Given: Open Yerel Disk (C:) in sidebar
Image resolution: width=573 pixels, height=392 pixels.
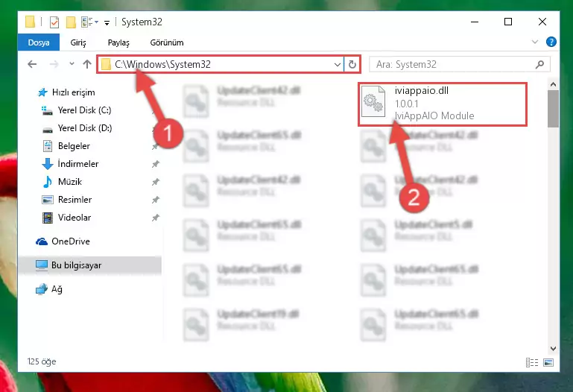Looking at the screenshot, I should point(77,110).
